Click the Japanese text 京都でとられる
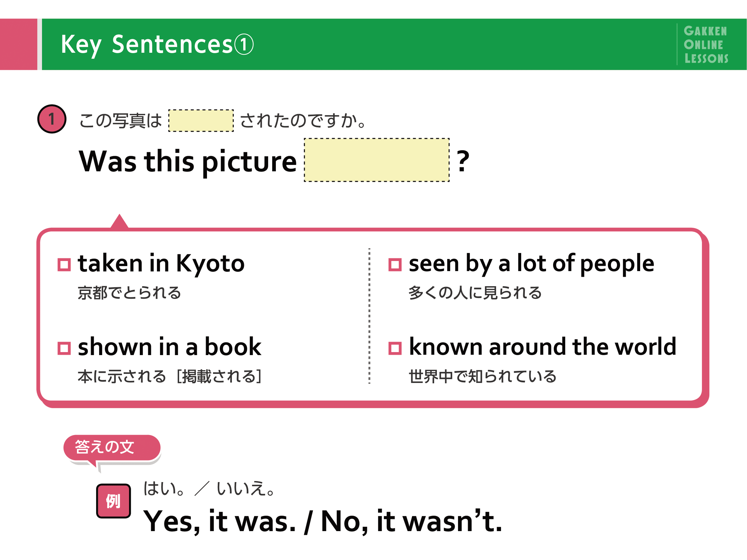Viewport: 747px width, 560px height. point(129,293)
